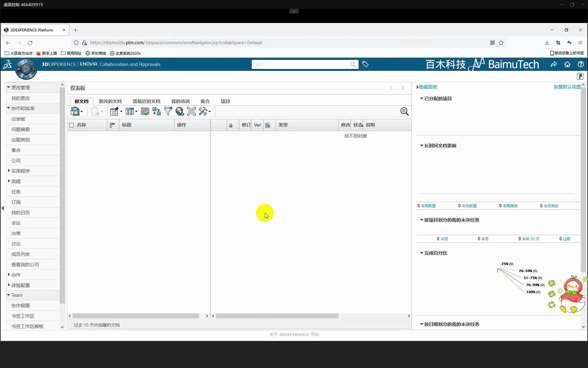Screen dimensions: 588x368
Task: Tick the select-all checkbox beside 名称
Action: coord(71,125)
